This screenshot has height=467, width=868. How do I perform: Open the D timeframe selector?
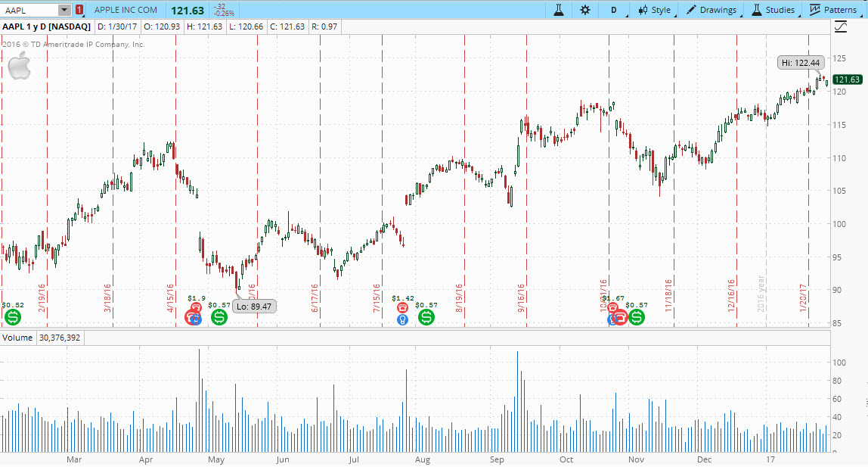pos(614,10)
